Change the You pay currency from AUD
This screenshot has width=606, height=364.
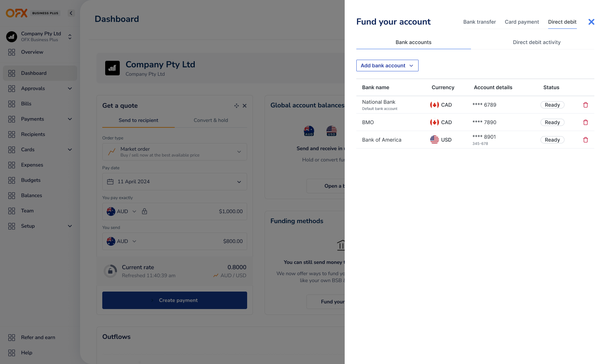122,211
